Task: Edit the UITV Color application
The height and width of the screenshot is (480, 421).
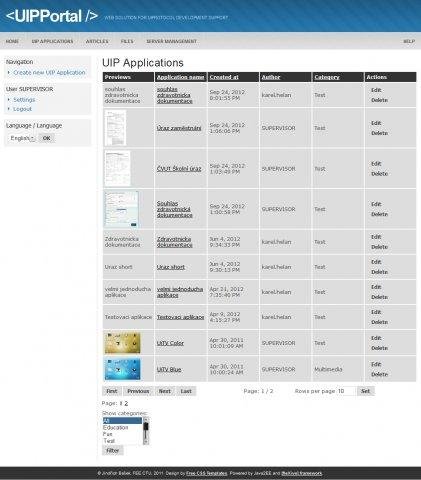Action: pos(376,338)
